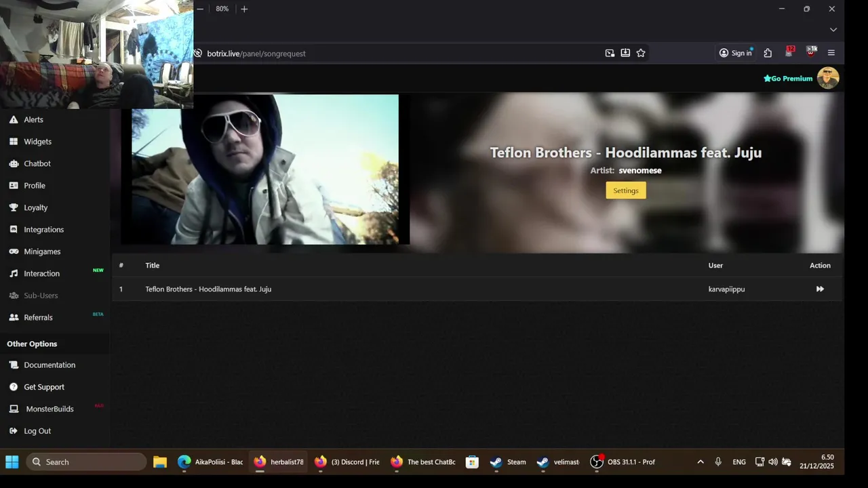The image size is (868, 488).
Task: Click the now-playing video thumbnail
Action: (265, 169)
